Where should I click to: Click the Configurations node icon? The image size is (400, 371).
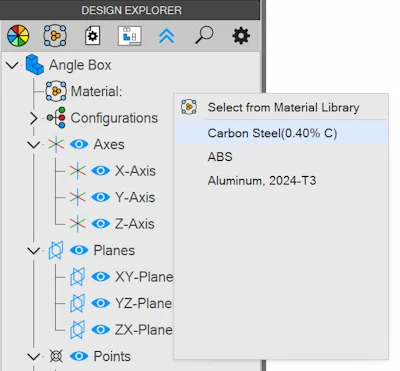click(x=56, y=117)
